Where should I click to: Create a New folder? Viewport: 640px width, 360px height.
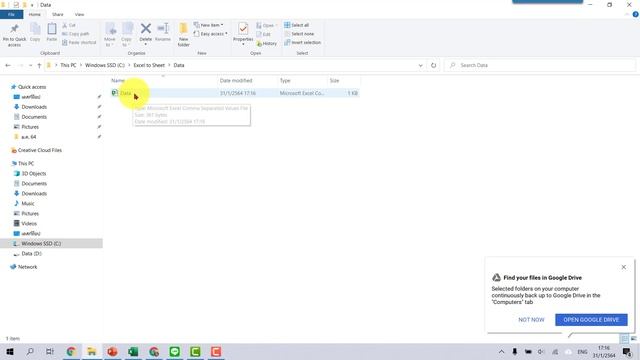(184, 34)
